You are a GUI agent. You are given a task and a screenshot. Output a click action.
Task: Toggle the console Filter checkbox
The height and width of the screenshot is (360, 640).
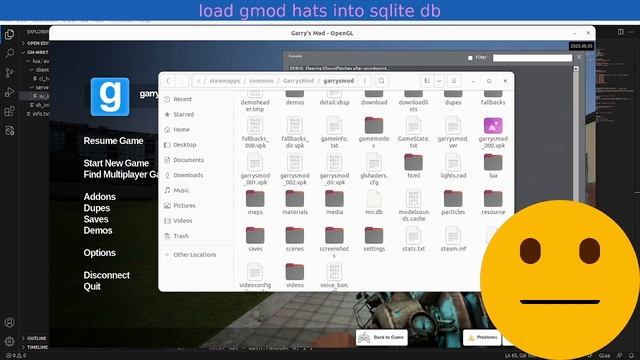pos(470,58)
